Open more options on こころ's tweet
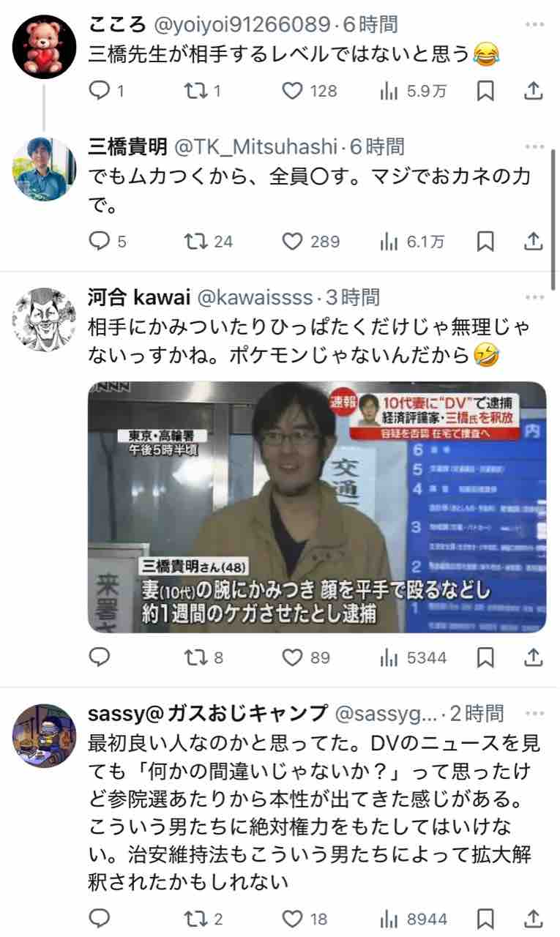 [x=534, y=24]
